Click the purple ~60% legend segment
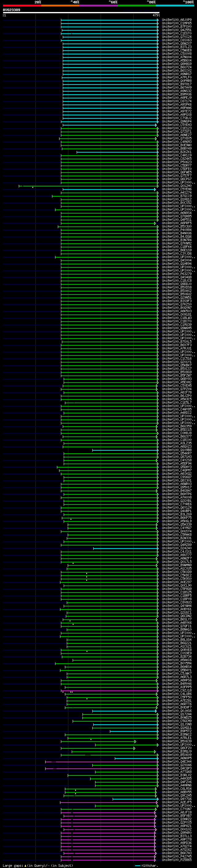The image size is (197, 868). coord(99,6)
